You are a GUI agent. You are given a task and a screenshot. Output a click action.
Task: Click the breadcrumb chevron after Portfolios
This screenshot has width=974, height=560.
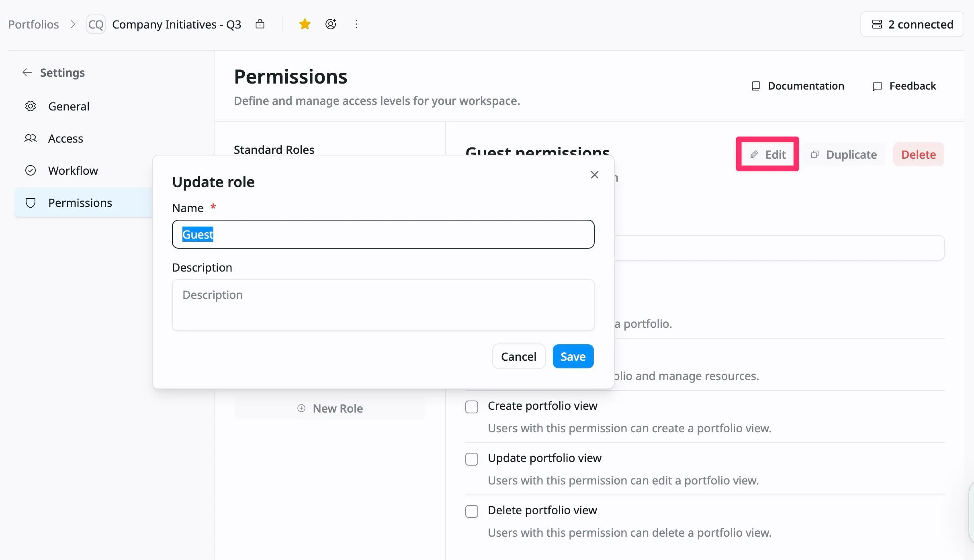(x=73, y=24)
